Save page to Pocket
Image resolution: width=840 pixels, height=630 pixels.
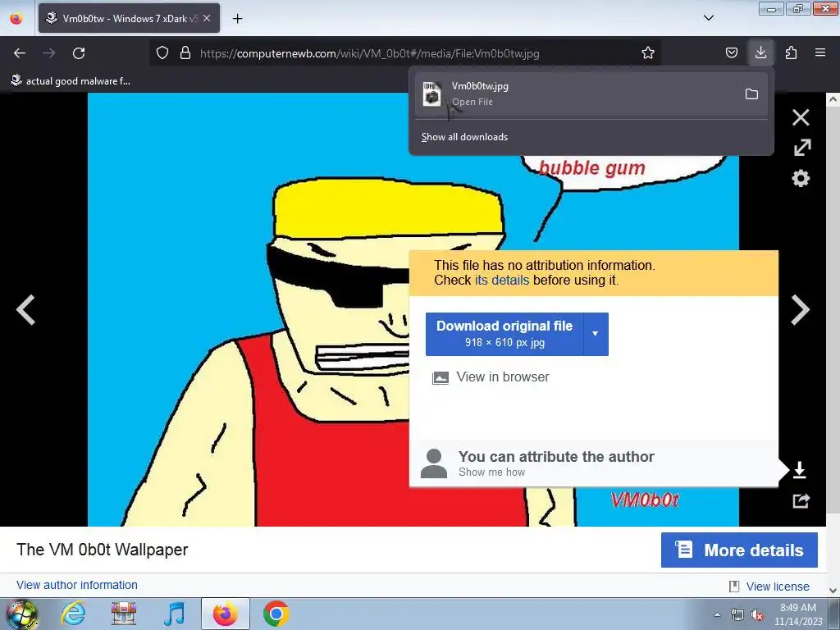(731, 52)
